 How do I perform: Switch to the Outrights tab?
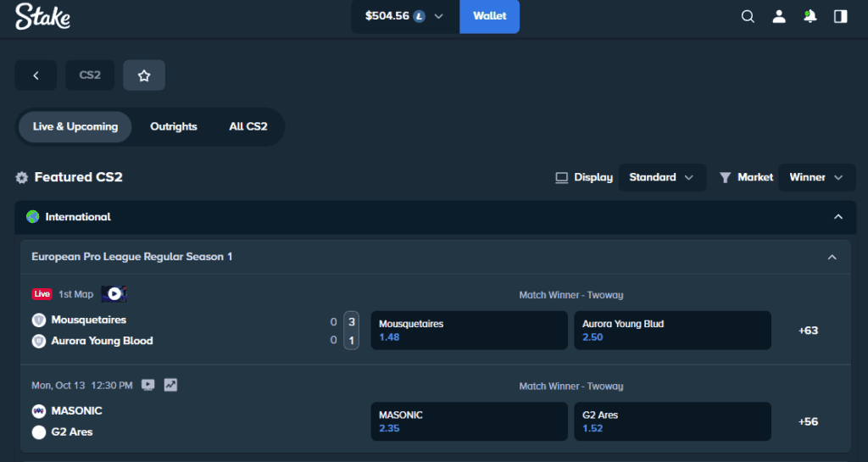tap(174, 126)
